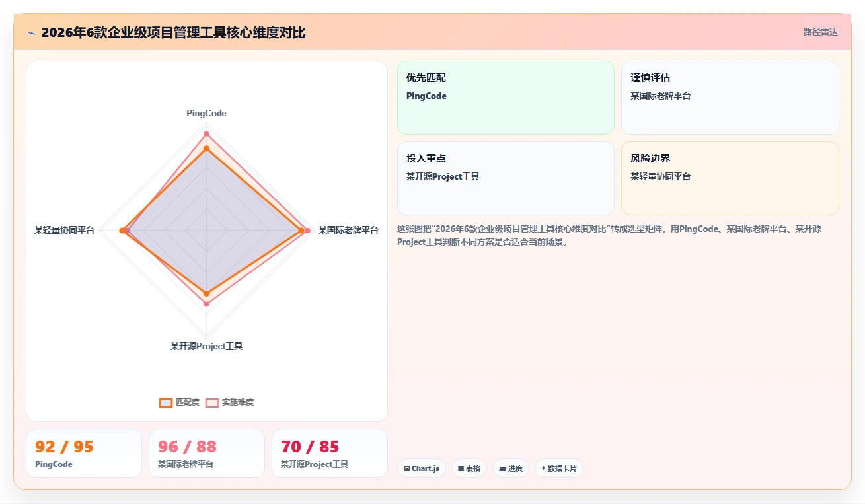
Task: Click the pink point on 某开源Project工具 axis
Action: click(206, 304)
